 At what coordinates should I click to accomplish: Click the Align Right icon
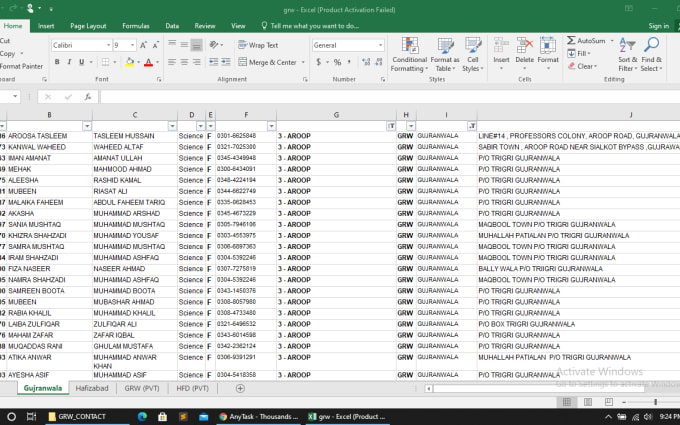click(196, 62)
